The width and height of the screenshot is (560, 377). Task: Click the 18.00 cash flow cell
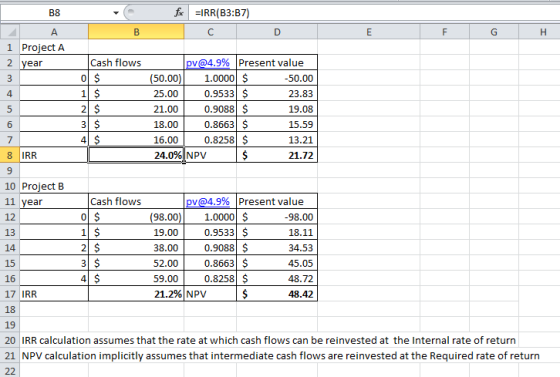tap(136, 124)
